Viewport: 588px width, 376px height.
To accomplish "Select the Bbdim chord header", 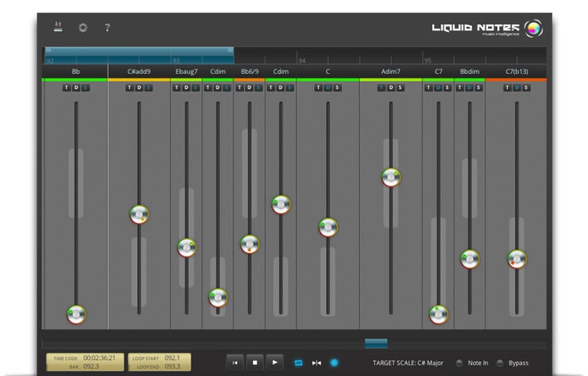I will coord(470,71).
